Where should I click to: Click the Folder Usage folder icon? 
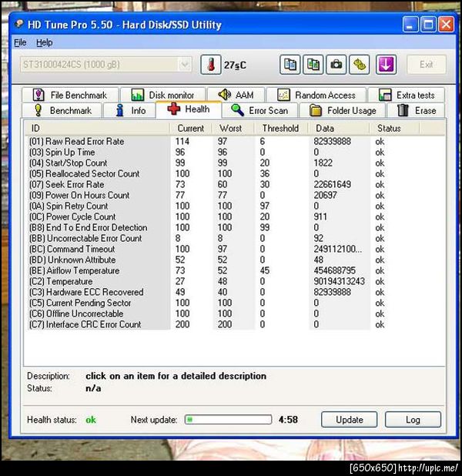point(316,110)
